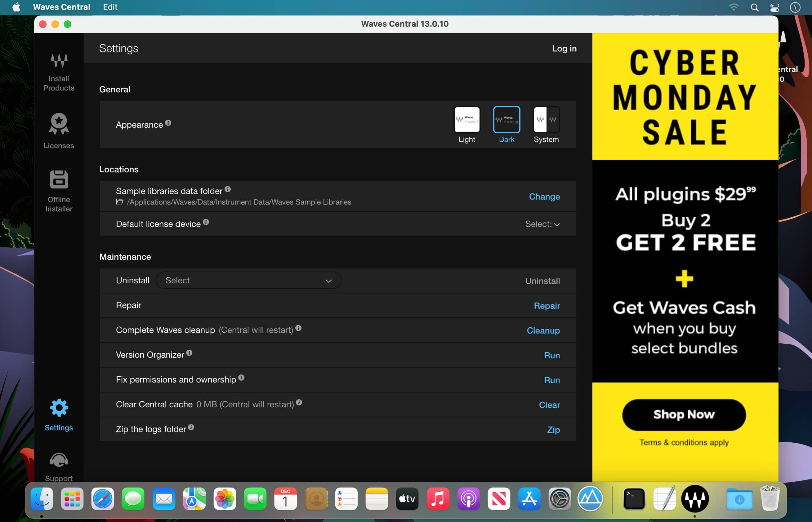
Task: Open System Preferences from the Dock
Action: pyautogui.click(x=560, y=499)
